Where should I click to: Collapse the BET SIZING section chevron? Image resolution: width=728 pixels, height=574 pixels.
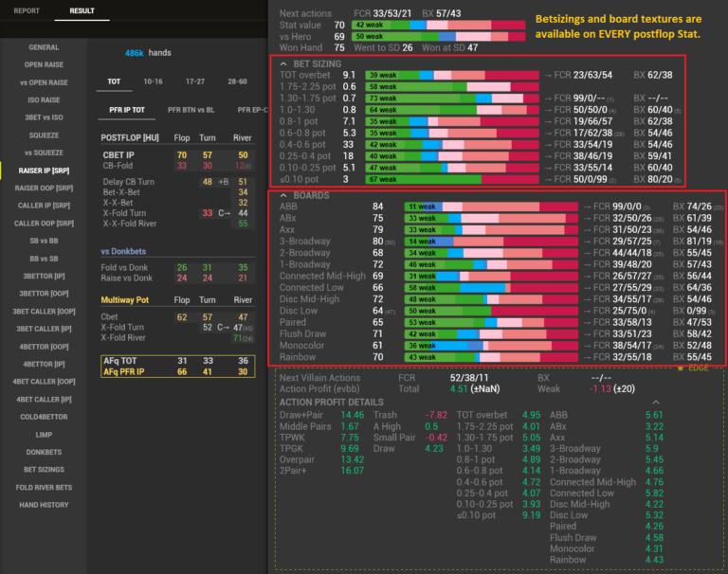[x=282, y=63]
